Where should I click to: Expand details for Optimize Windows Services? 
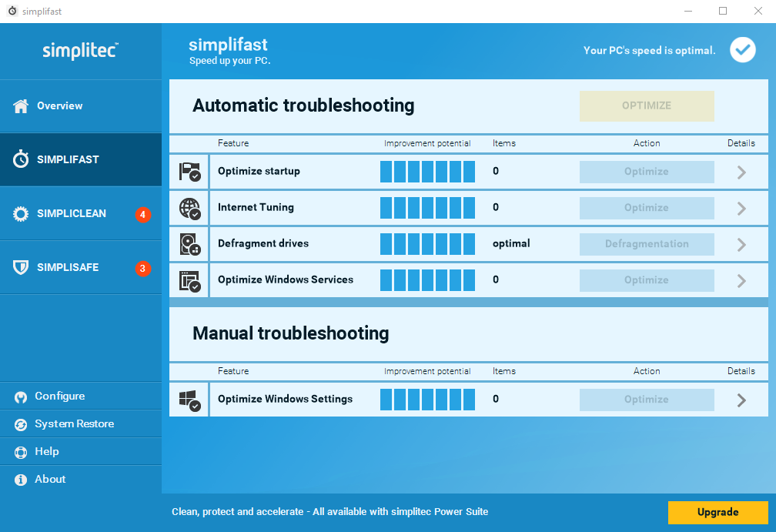741,280
